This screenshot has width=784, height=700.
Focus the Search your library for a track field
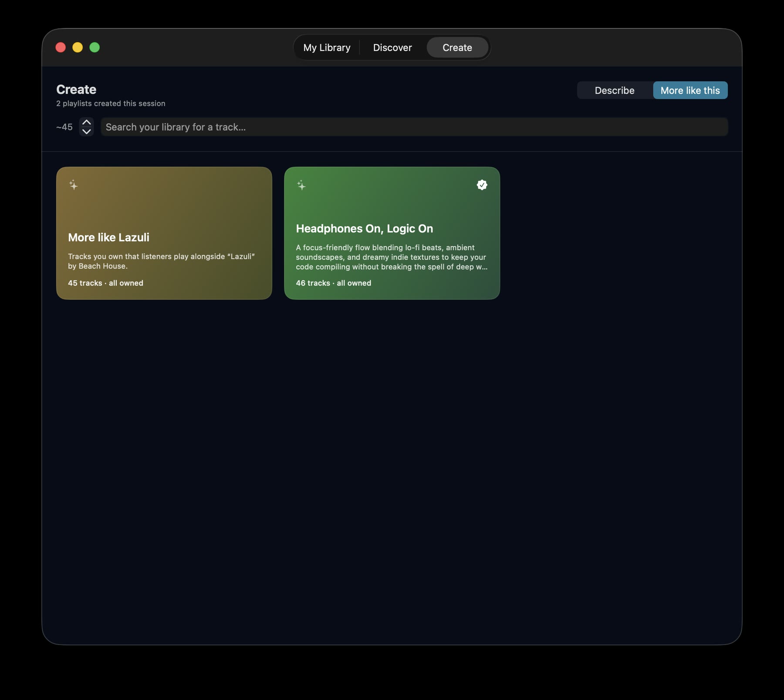414,127
